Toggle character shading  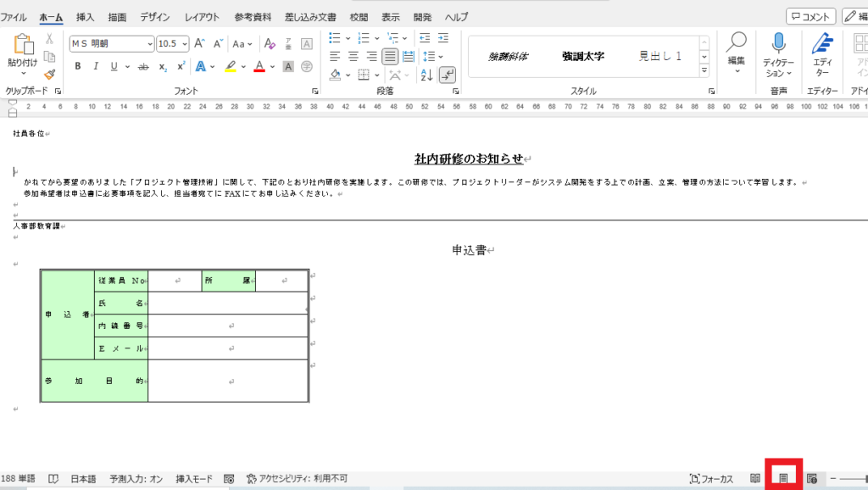(x=288, y=66)
